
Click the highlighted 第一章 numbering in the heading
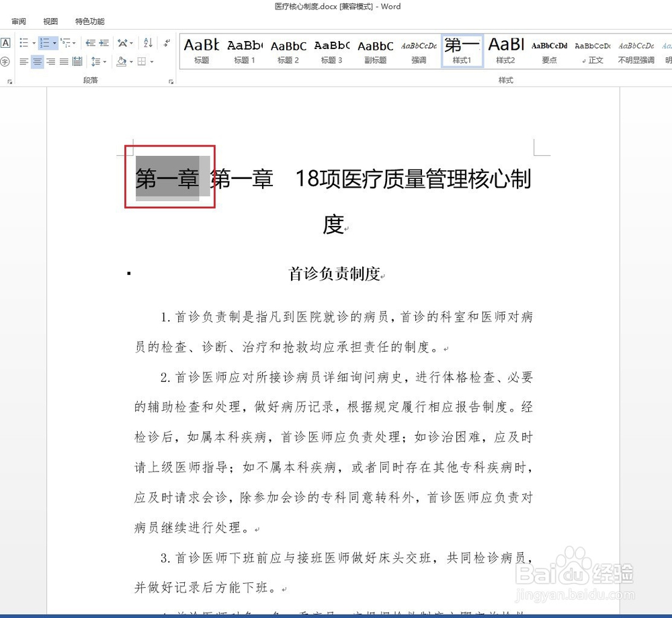click(167, 178)
